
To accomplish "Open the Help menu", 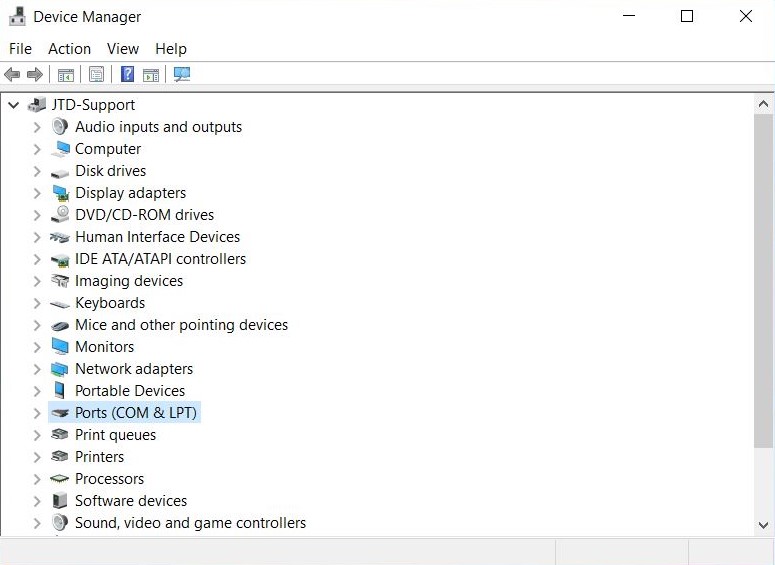I will [x=171, y=48].
